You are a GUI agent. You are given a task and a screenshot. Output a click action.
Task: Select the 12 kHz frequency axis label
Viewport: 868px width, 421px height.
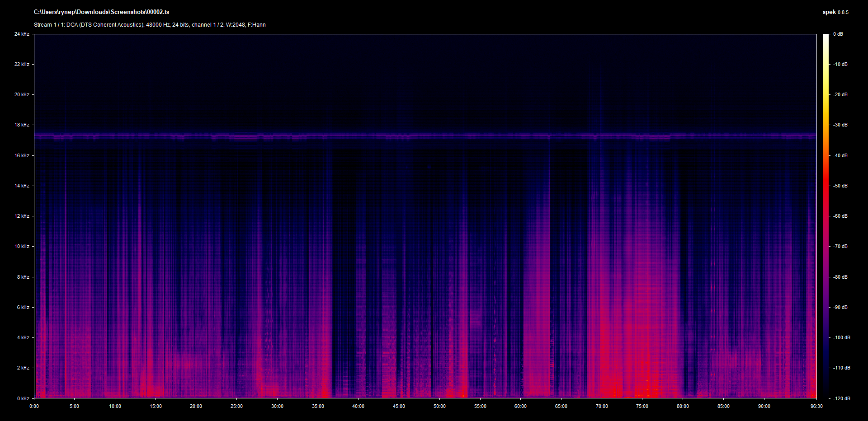(22, 216)
